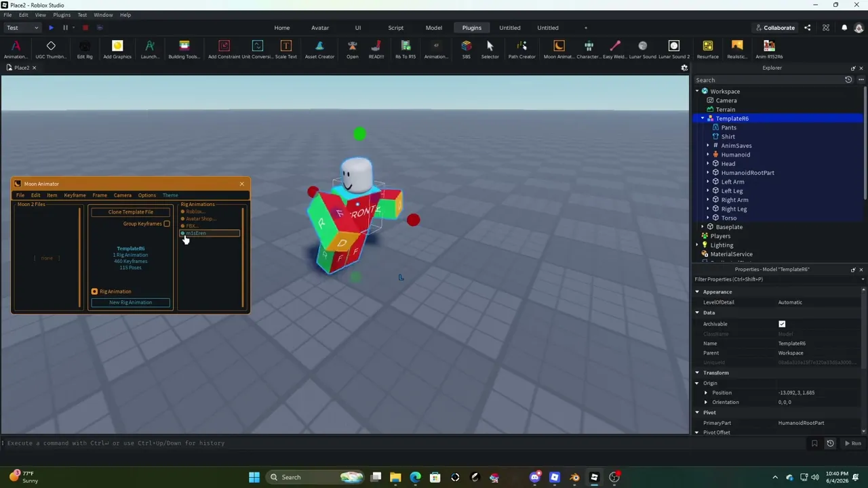Collapse the Appearance properties section
Screen dimensions: 868x488
[696, 292]
